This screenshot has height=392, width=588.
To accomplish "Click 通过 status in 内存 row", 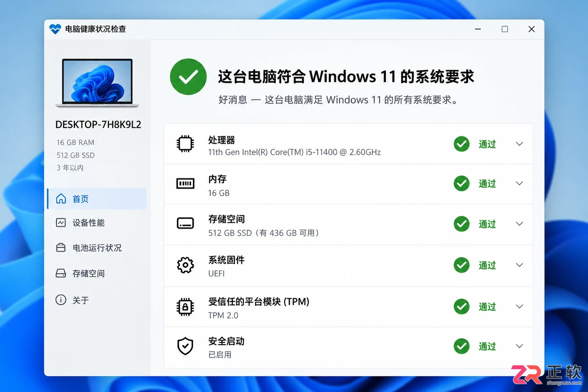I will (x=487, y=184).
